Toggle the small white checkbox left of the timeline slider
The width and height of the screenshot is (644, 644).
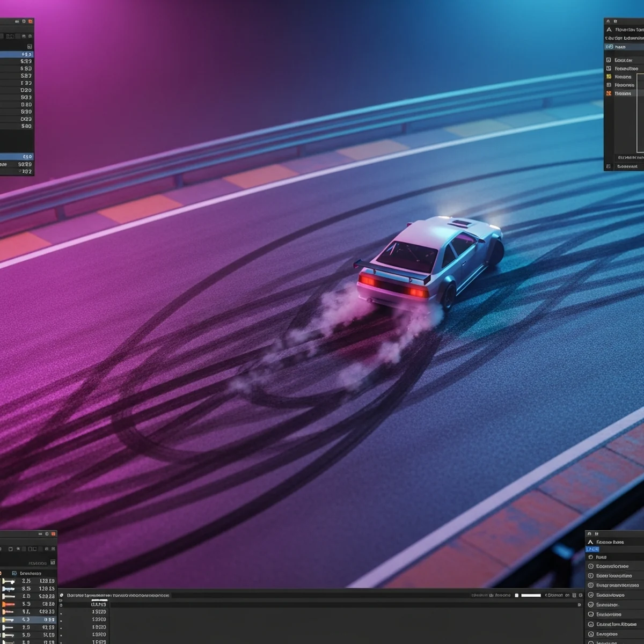516,595
